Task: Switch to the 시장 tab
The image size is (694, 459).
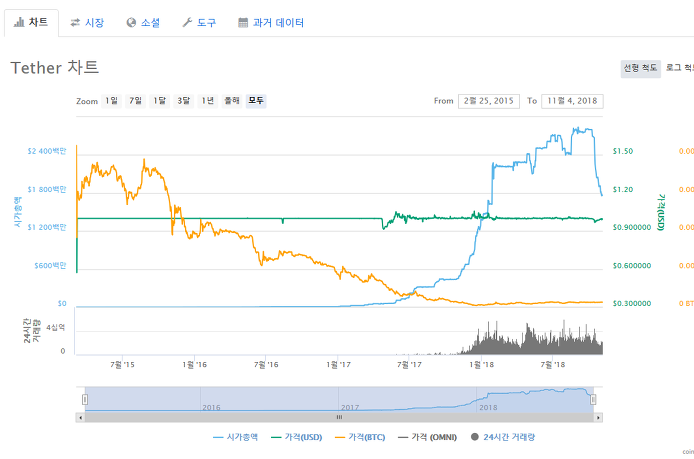Action: tap(87, 23)
